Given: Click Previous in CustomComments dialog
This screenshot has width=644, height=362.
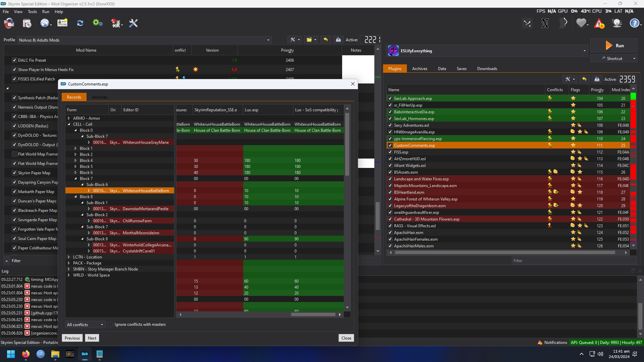Looking at the screenshot, I should 72,338.
